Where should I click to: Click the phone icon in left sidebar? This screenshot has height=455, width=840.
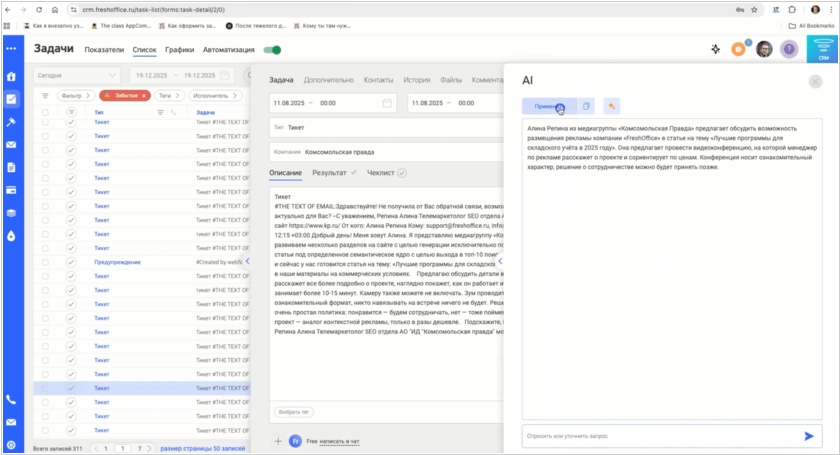pyautogui.click(x=11, y=399)
